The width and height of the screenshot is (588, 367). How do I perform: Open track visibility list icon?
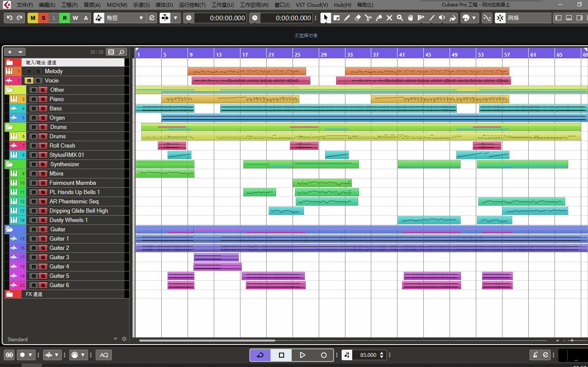pos(111,52)
